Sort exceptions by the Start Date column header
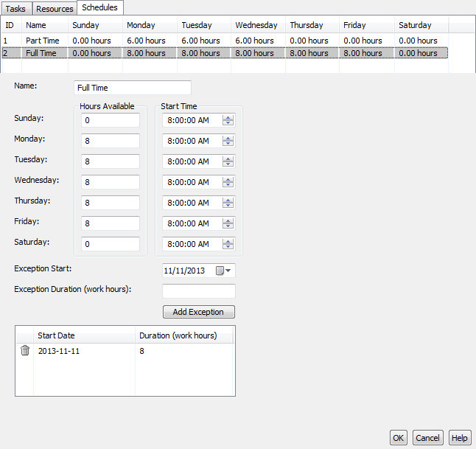The height and width of the screenshot is (449, 476). (84, 335)
